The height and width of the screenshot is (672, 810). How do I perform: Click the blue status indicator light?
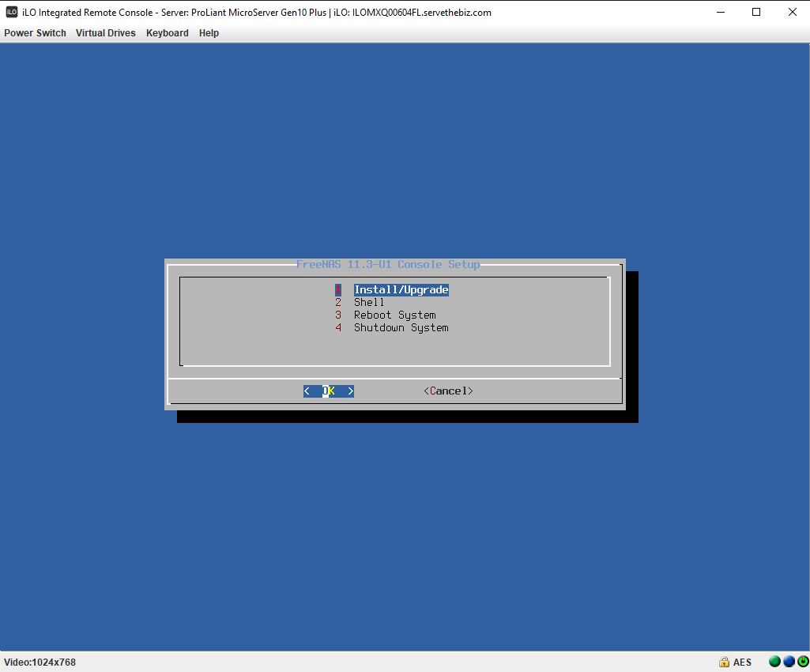click(x=789, y=661)
